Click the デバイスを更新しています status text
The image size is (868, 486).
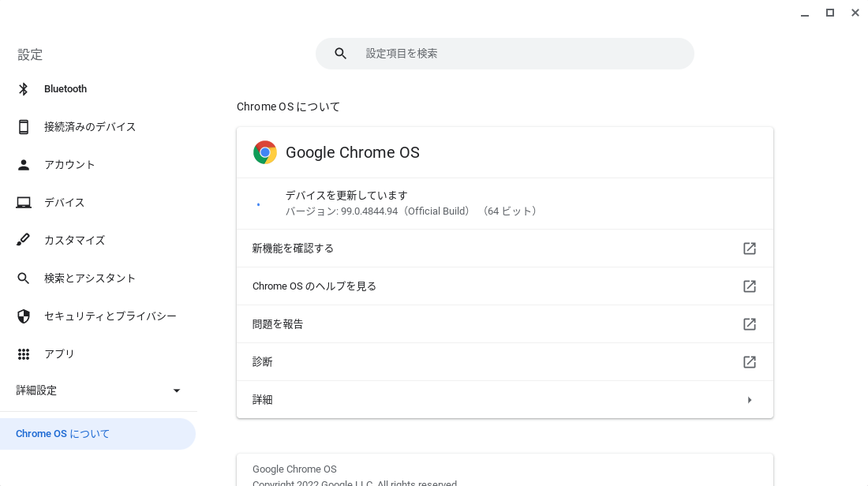pyautogui.click(x=346, y=196)
